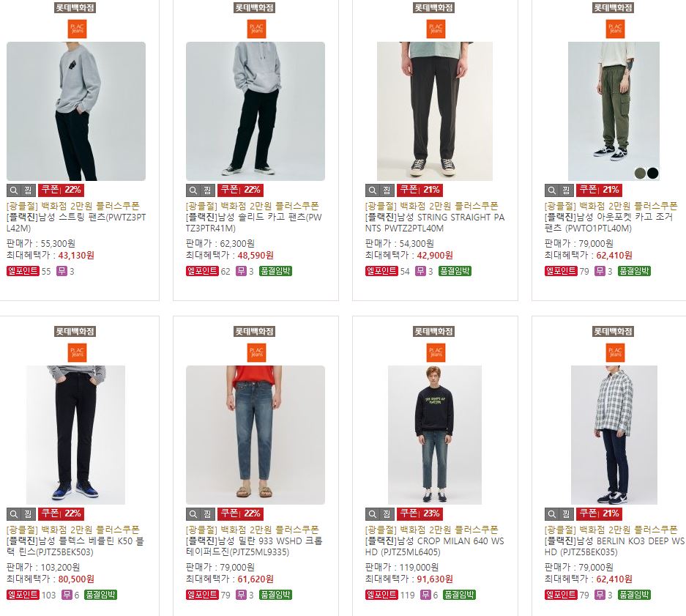The width and height of the screenshot is (686, 616).
Task: Click 엘포인트 badge on Berlin K50 black jeans
Action: pos(23,595)
